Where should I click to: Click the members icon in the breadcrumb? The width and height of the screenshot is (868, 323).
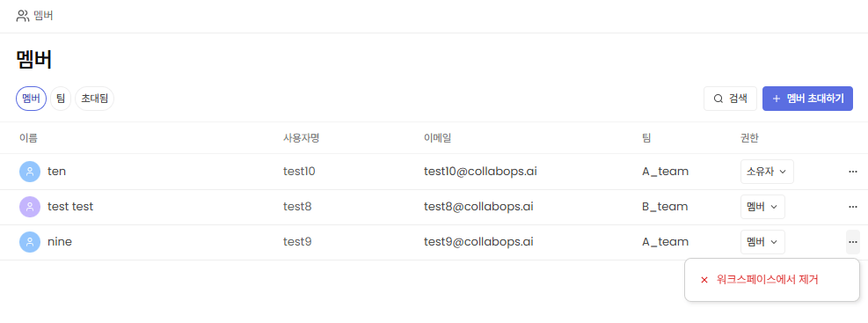pyautogui.click(x=22, y=16)
